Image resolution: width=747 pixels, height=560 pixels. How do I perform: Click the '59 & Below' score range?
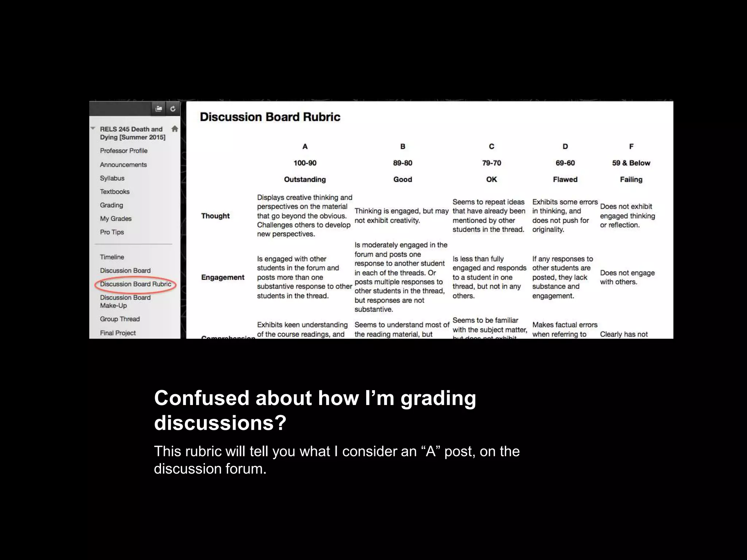point(631,163)
